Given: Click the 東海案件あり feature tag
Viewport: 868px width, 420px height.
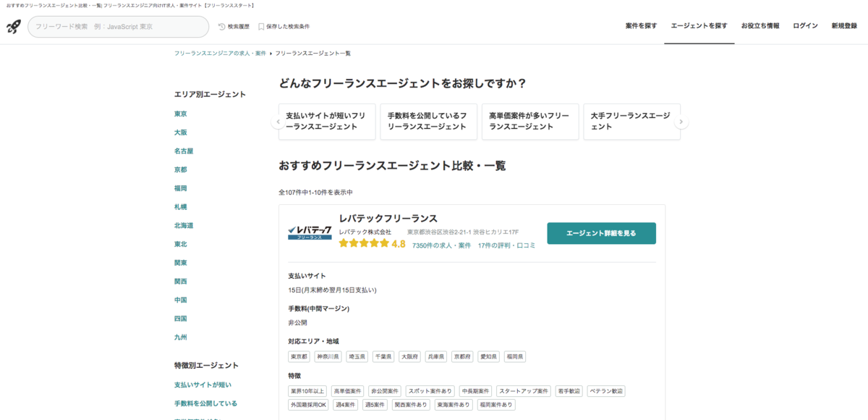Looking at the screenshot, I should point(454,405).
